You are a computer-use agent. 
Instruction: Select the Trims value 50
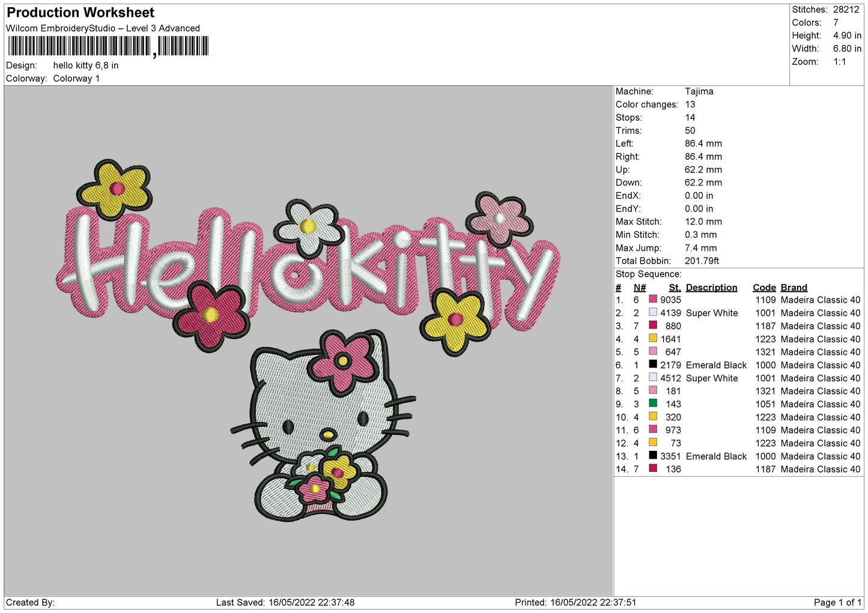690,130
